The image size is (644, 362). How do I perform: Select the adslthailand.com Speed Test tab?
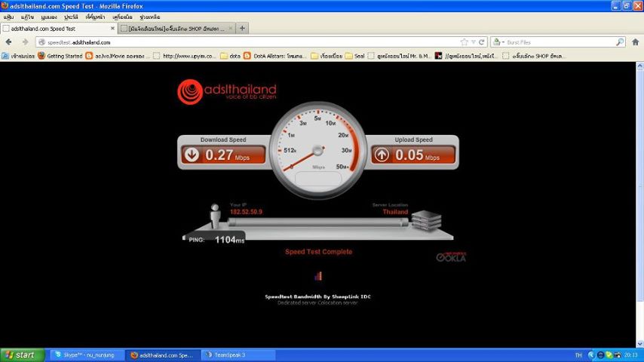tap(58, 29)
